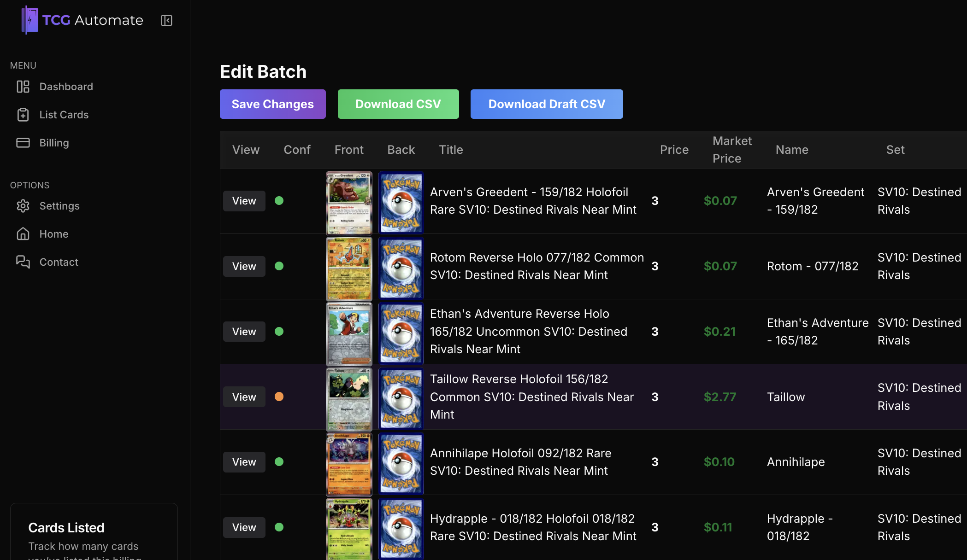Screen dimensions: 967x560
Task: Open Taillow back card image
Action: [x=401, y=399]
